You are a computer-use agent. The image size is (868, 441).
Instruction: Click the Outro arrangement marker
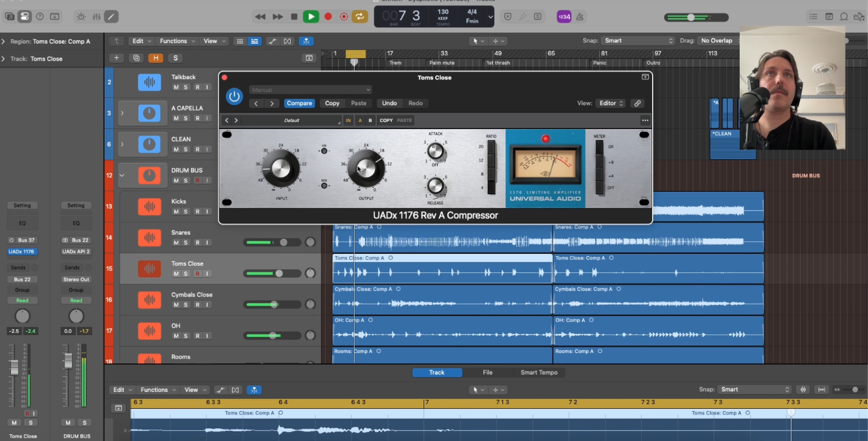click(653, 63)
